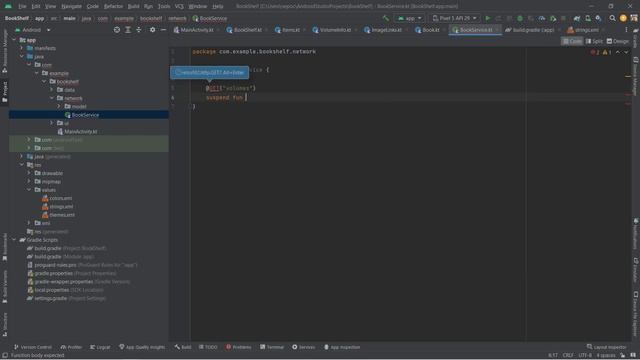
Task: Expand the model package
Action: (59, 107)
